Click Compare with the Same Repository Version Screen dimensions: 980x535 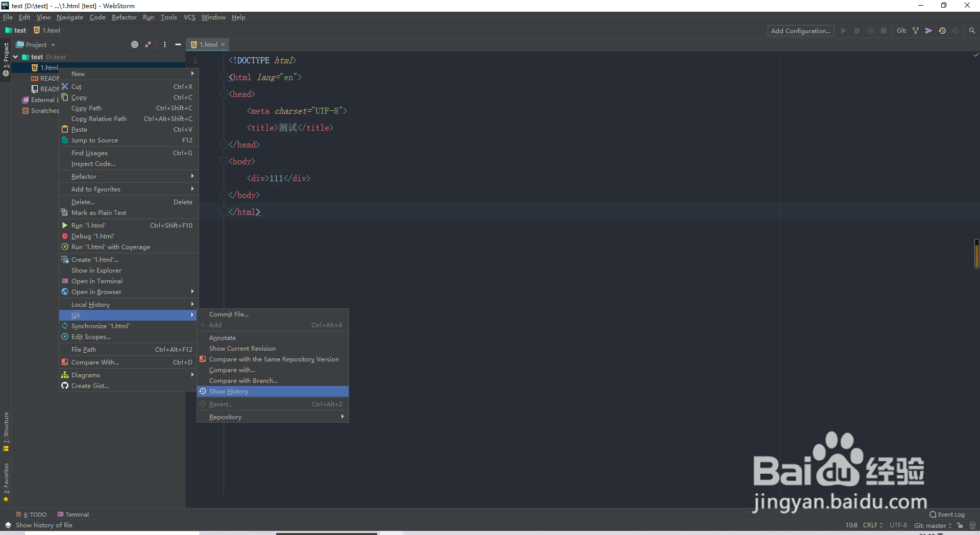pyautogui.click(x=273, y=359)
